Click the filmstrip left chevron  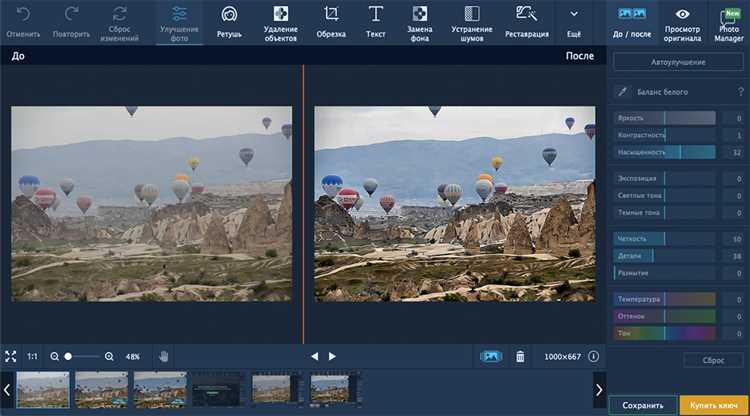tap(7, 390)
